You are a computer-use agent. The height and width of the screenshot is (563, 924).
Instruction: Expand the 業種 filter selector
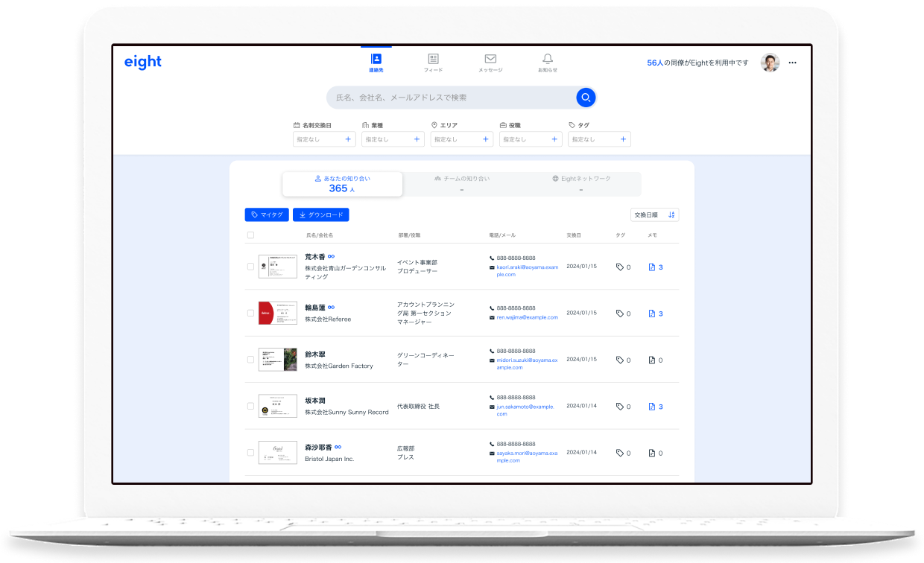(393, 139)
